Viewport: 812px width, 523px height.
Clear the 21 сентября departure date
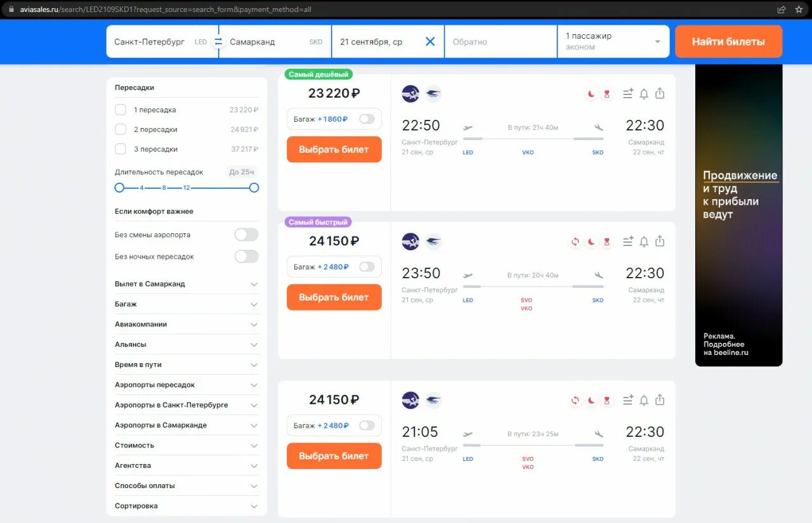(x=430, y=42)
